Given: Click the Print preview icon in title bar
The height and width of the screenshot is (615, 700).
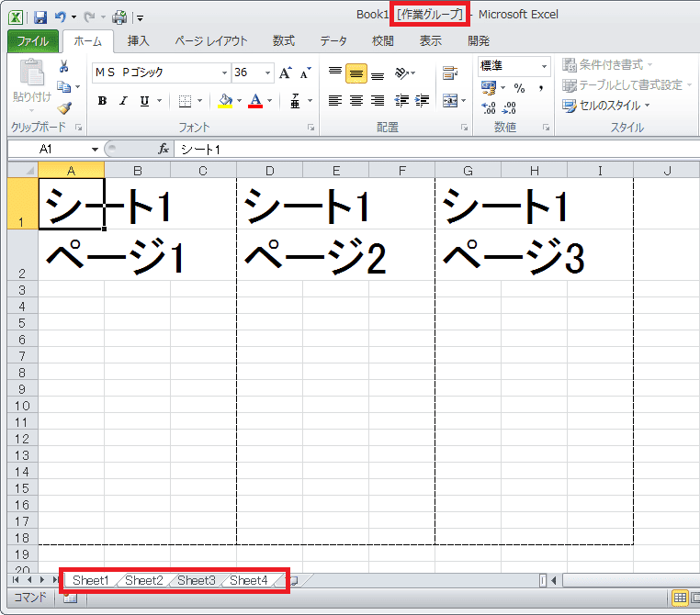Looking at the screenshot, I should [119, 17].
